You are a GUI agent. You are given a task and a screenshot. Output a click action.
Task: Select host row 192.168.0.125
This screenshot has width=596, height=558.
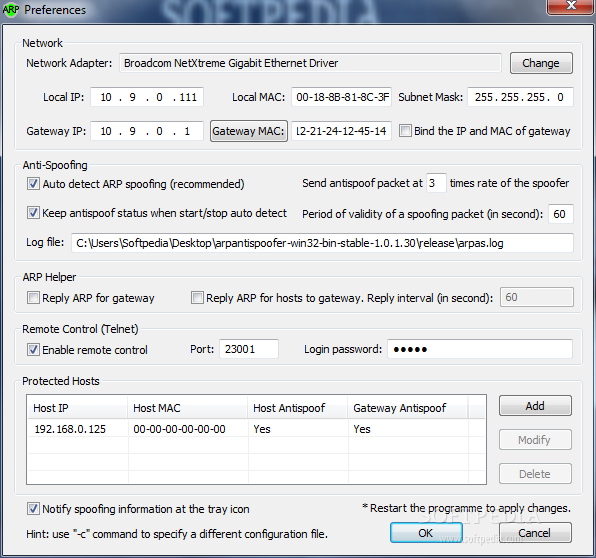tap(257, 429)
